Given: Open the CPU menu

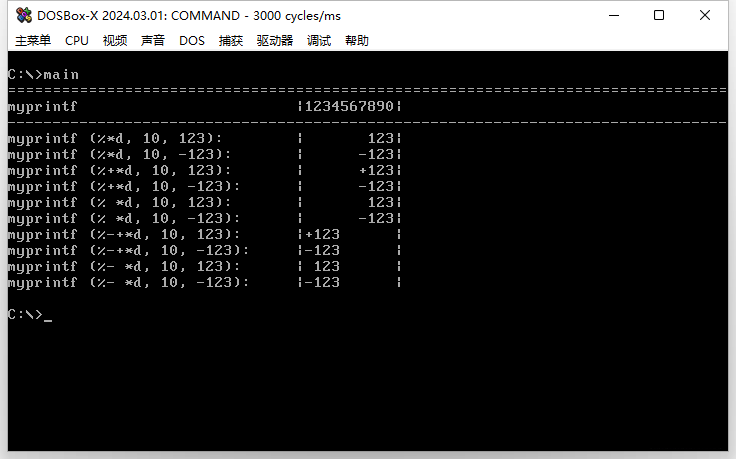Looking at the screenshot, I should [77, 41].
